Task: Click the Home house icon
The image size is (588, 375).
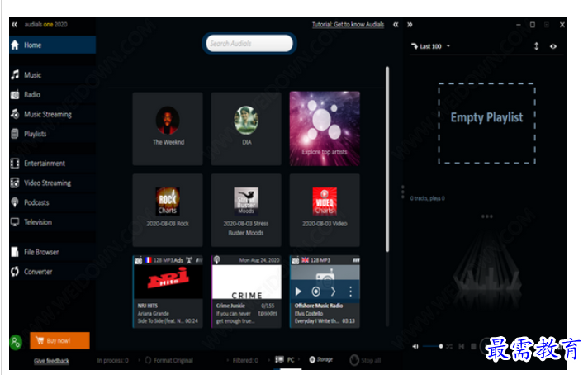Action: pos(15,45)
